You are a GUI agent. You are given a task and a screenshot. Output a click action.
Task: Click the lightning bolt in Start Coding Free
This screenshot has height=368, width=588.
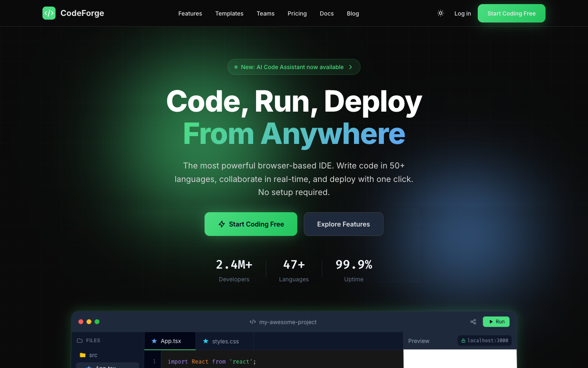tap(222, 224)
